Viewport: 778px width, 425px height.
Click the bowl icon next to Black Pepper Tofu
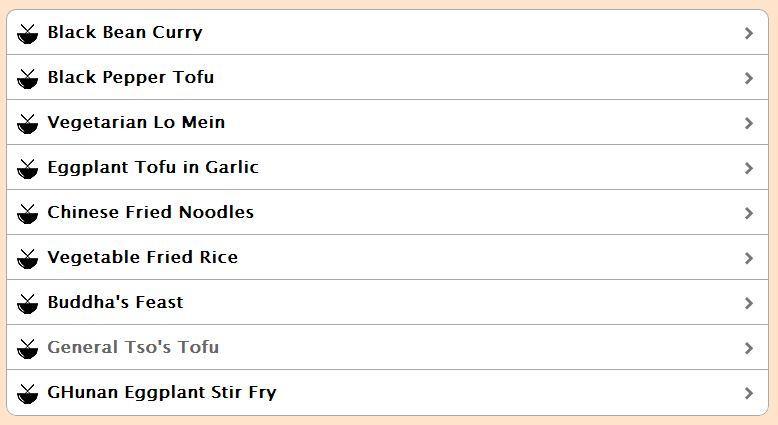28,78
